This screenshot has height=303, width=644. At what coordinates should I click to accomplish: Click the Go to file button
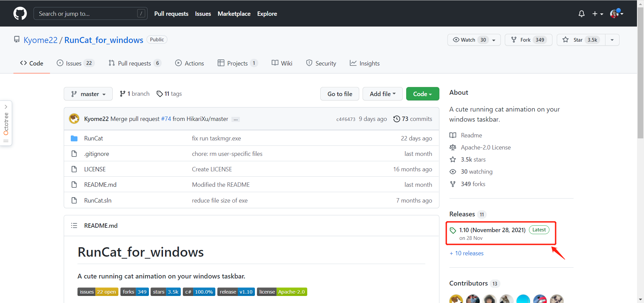(340, 94)
